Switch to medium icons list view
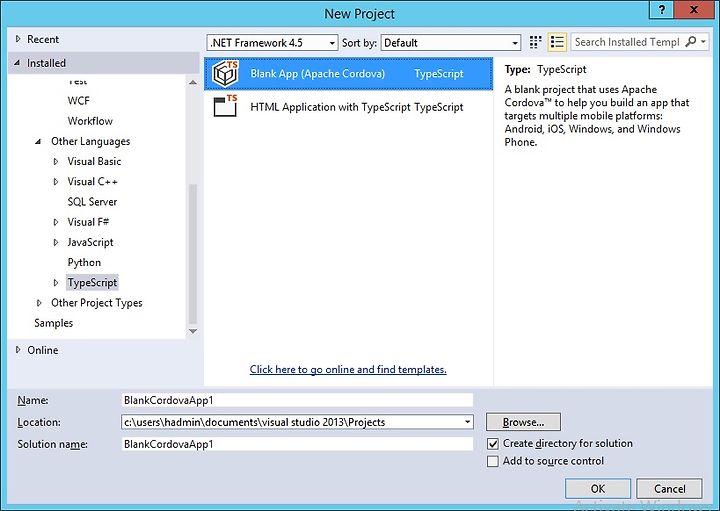The image size is (720, 511). point(557,42)
